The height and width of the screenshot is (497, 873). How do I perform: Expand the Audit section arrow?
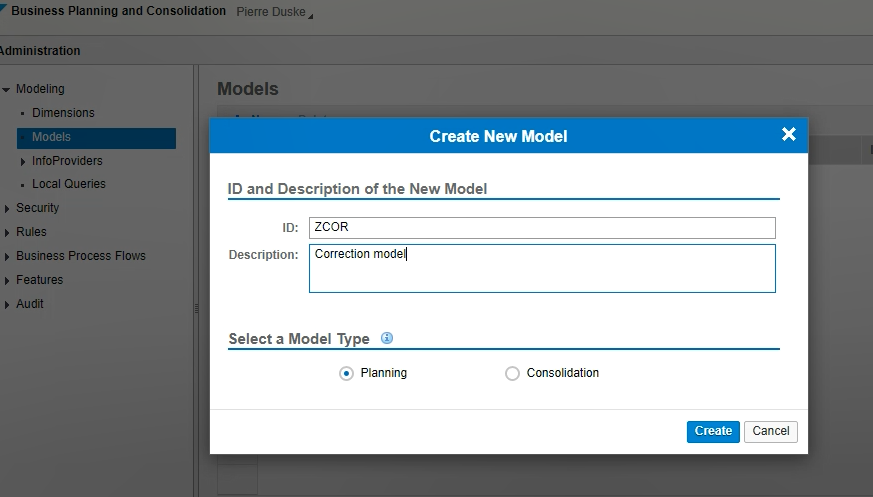(7, 304)
